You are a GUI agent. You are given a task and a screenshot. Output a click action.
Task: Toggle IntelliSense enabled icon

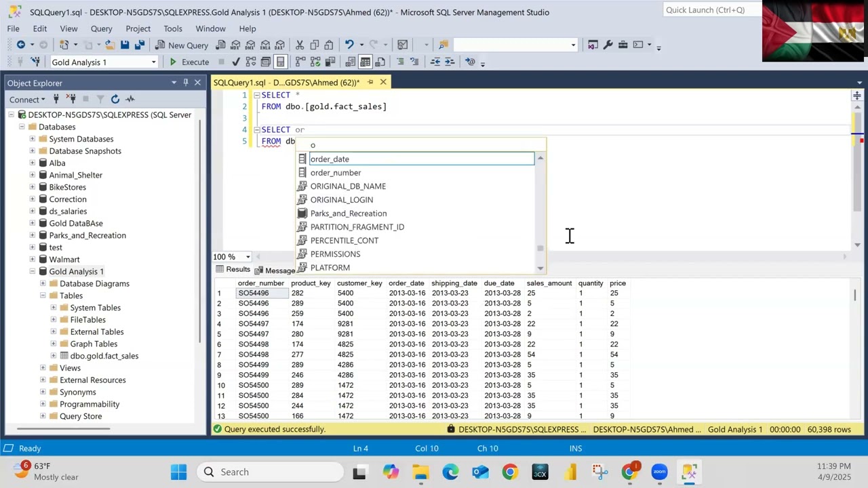point(281,62)
